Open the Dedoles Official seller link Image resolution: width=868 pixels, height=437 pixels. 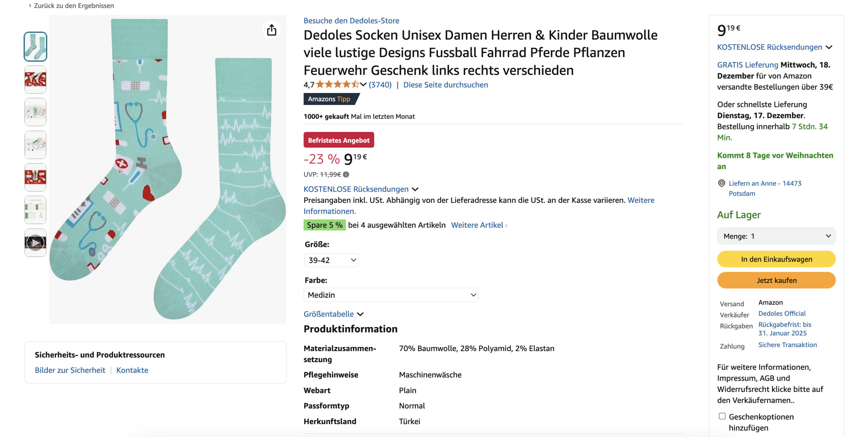click(782, 313)
